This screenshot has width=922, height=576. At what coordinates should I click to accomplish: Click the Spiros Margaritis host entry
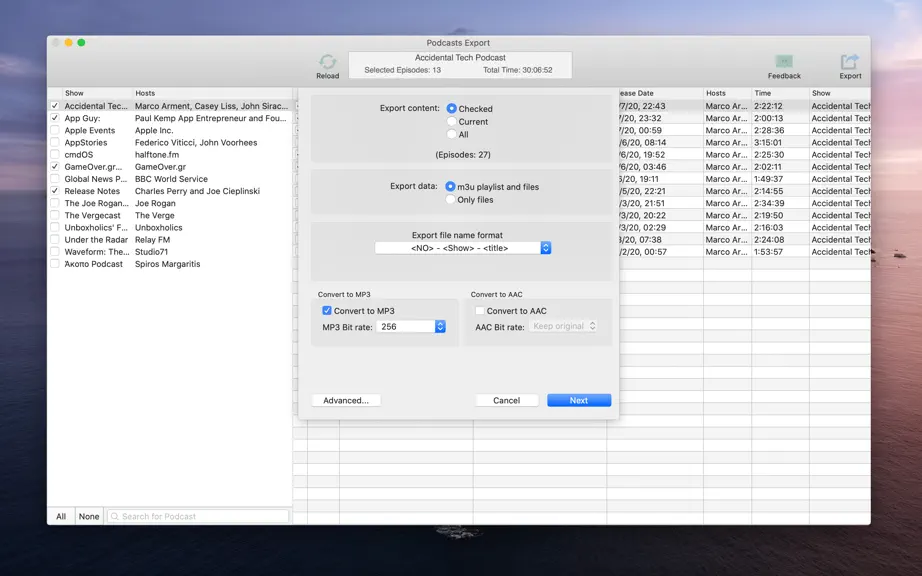[168, 264]
